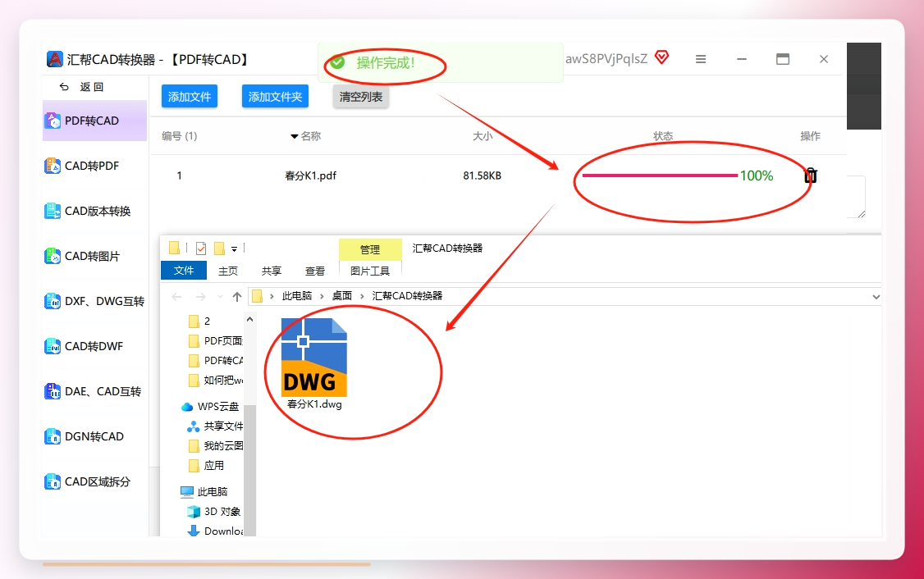Click the 添加文件 button
924x579 pixels.
(190, 97)
